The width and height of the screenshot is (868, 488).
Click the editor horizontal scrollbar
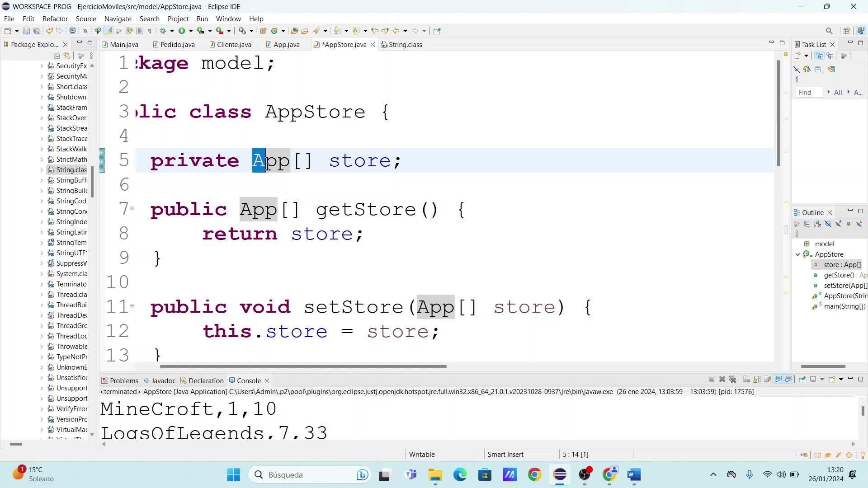[x=303, y=366]
